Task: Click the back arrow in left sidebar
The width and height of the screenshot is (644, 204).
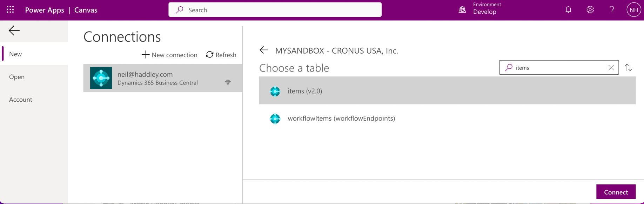Action: (14, 31)
